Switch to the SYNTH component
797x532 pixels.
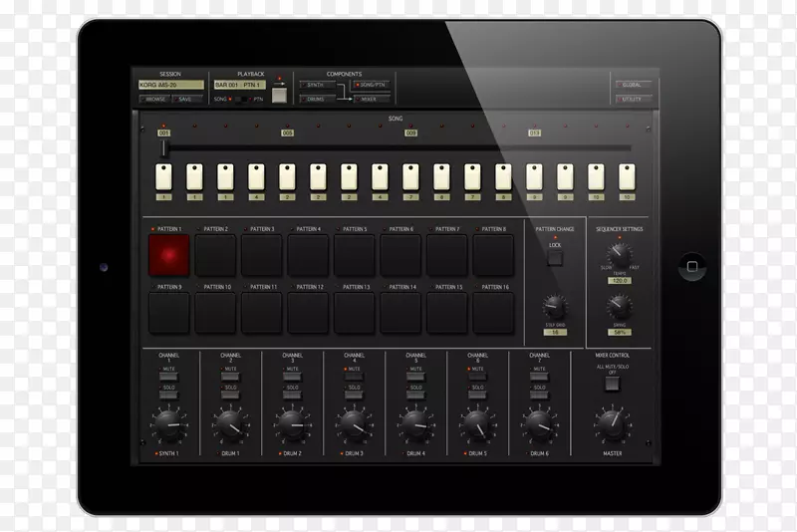[x=317, y=85]
